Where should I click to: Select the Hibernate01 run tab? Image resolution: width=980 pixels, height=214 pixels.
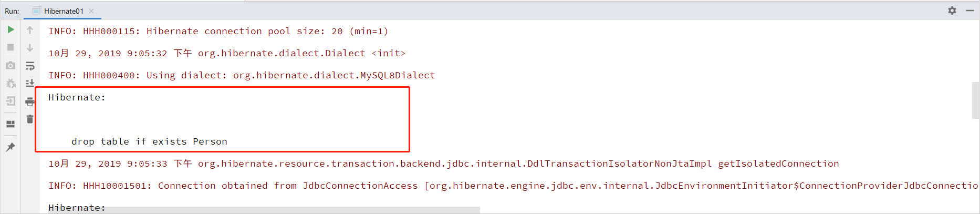click(63, 11)
